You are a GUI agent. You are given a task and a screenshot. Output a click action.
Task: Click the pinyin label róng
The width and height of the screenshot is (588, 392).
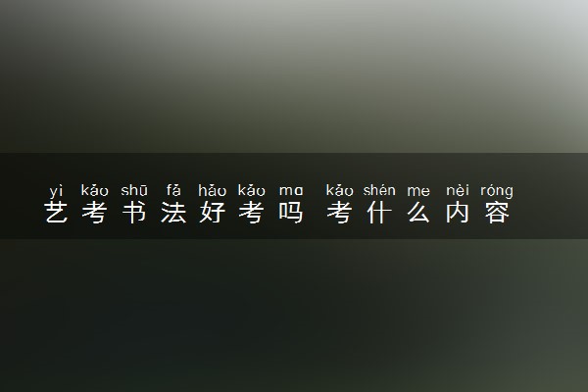(x=497, y=191)
